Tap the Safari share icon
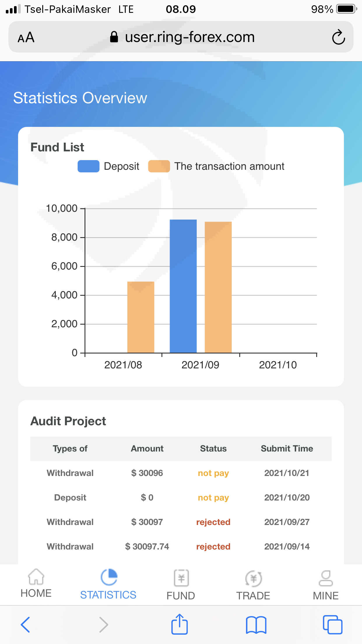 click(179, 624)
